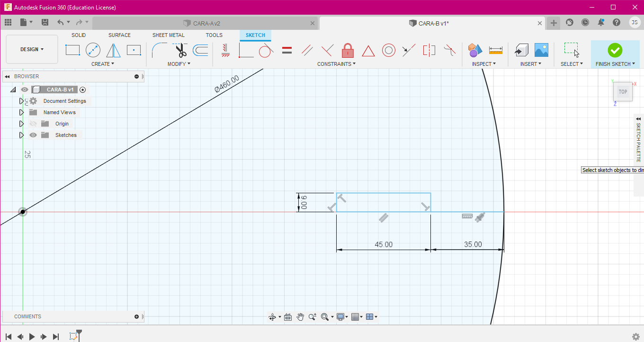Click the Finish Sketch green checkmark
The width and height of the screenshot is (644, 342).
pos(615,50)
